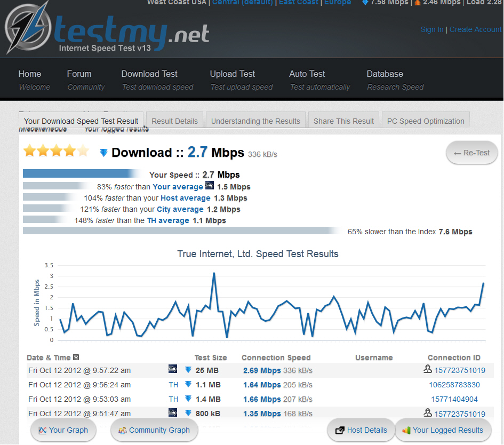Click the Your Graph button

[63, 430]
